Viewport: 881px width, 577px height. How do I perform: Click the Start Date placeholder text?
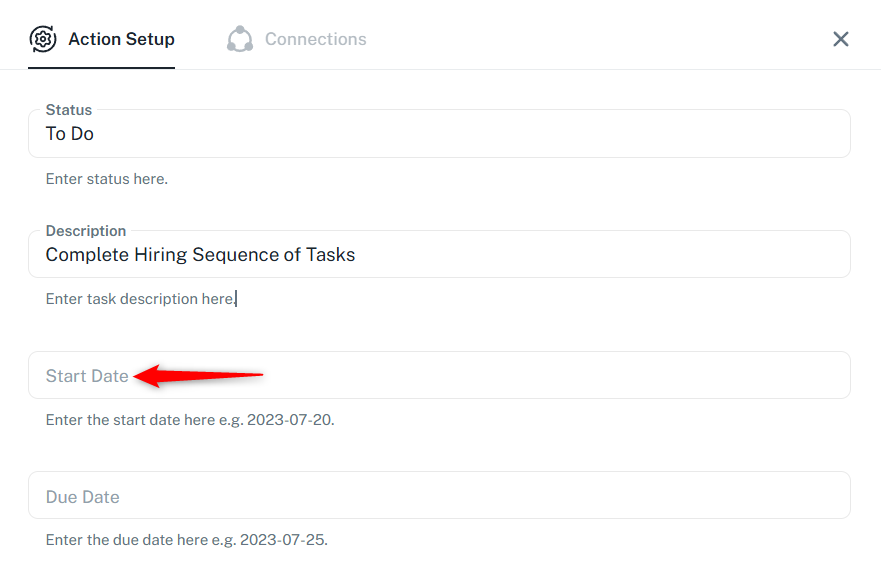(x=87, y=376)
